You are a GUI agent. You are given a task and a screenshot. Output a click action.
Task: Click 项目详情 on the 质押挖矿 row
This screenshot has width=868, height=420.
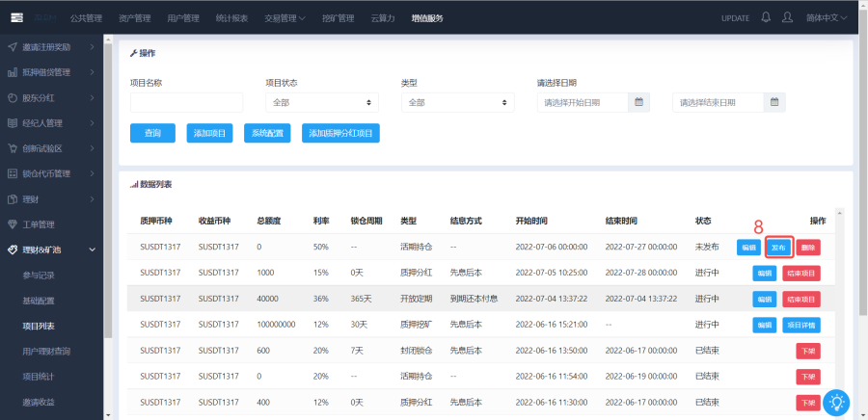(801, 325)
